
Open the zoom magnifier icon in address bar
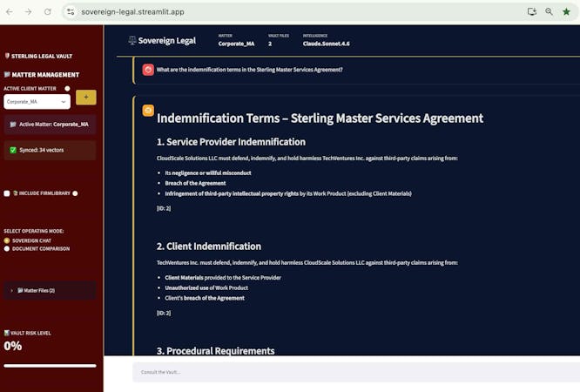[549, 12]
